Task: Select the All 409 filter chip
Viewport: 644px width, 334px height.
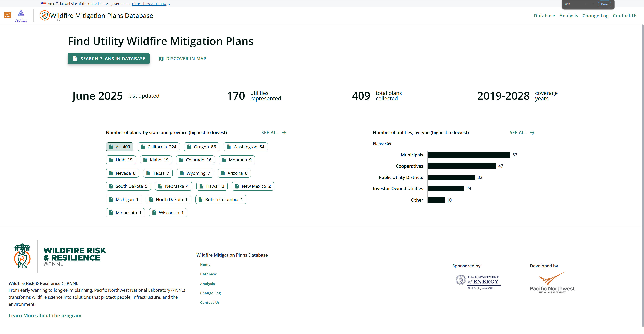Action: (120, 147)
